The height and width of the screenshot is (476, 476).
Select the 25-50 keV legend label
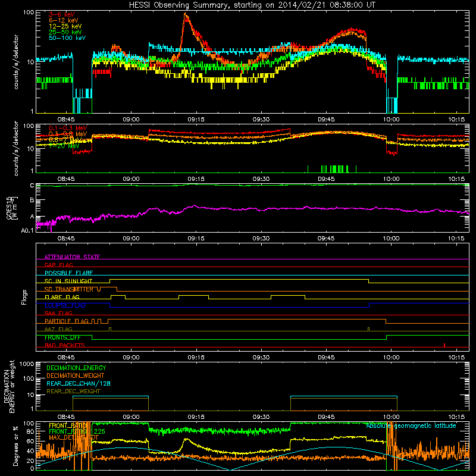[65, 32]
